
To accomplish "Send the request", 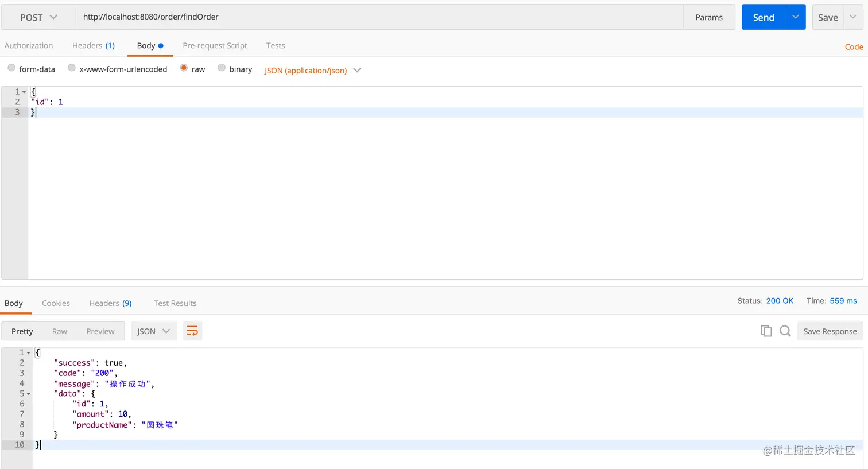I will click(763, 17).
